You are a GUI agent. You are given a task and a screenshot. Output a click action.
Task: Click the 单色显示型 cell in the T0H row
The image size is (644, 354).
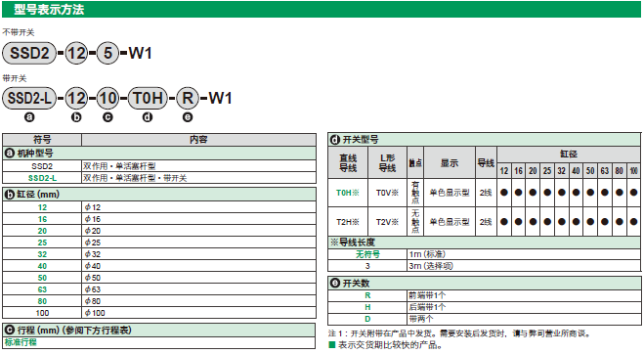click(x=450, y=193)
